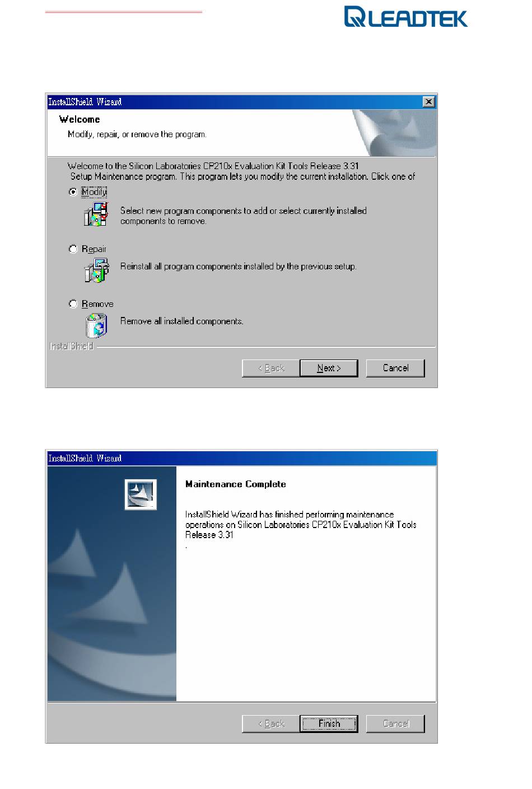Close the Welcome InstallShield Wizard window

[x=428, y=102]
